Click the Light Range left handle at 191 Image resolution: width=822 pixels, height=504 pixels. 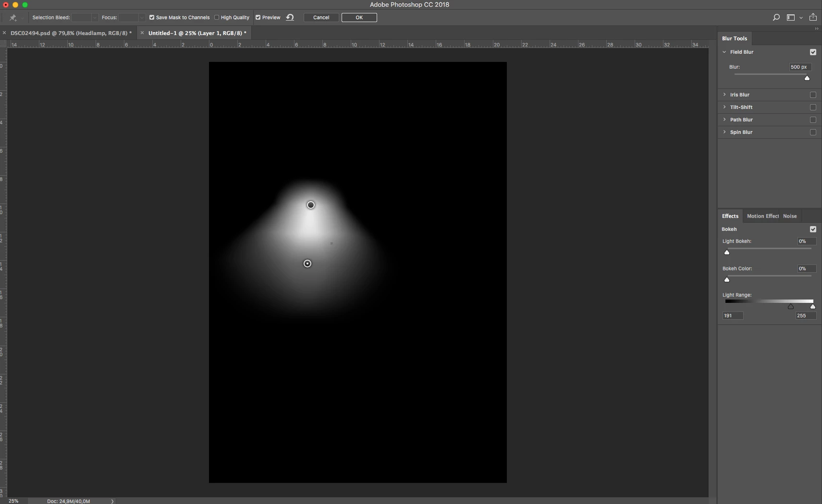click(791, 307)
